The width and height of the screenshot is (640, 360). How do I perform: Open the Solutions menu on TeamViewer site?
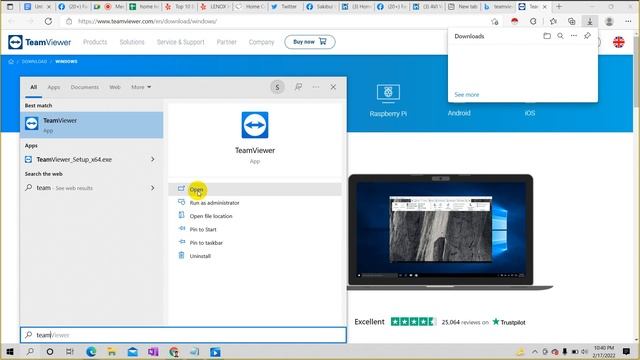(x=132, y=42)
